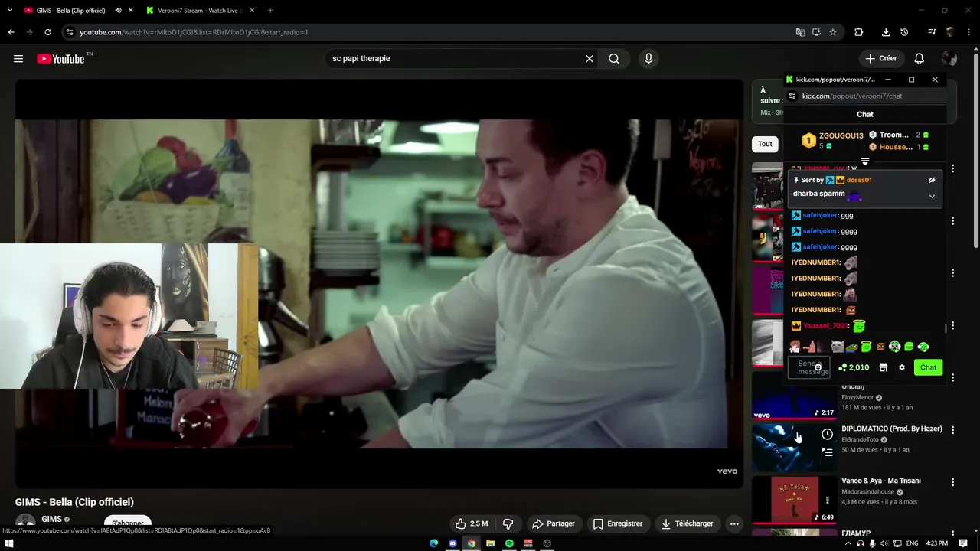Close the GIMS Bella browser tab
This screenshot has width=980, height=551.
click(x=131, y=11)
